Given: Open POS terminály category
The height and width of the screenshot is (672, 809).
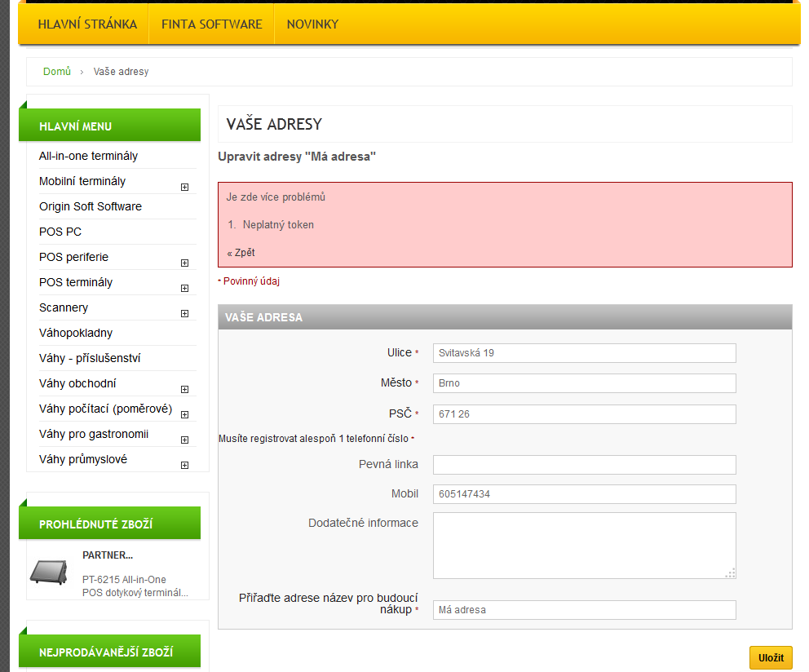Looking at the screenshot, I should point(76,282).
